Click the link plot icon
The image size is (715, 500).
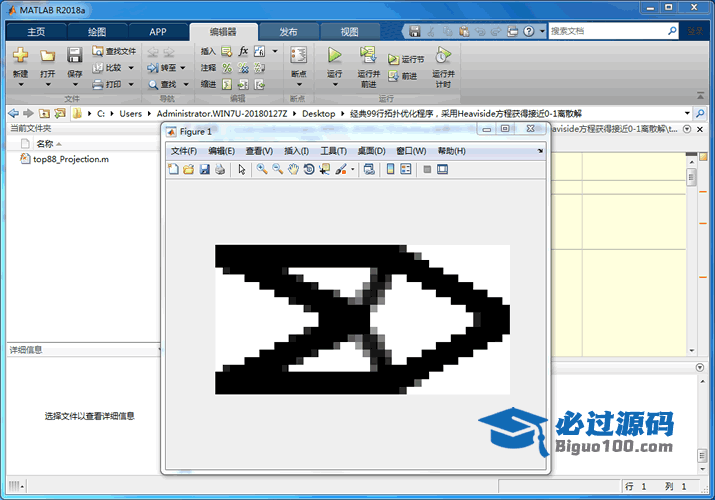pyautogui.click(x=369, y=170)
